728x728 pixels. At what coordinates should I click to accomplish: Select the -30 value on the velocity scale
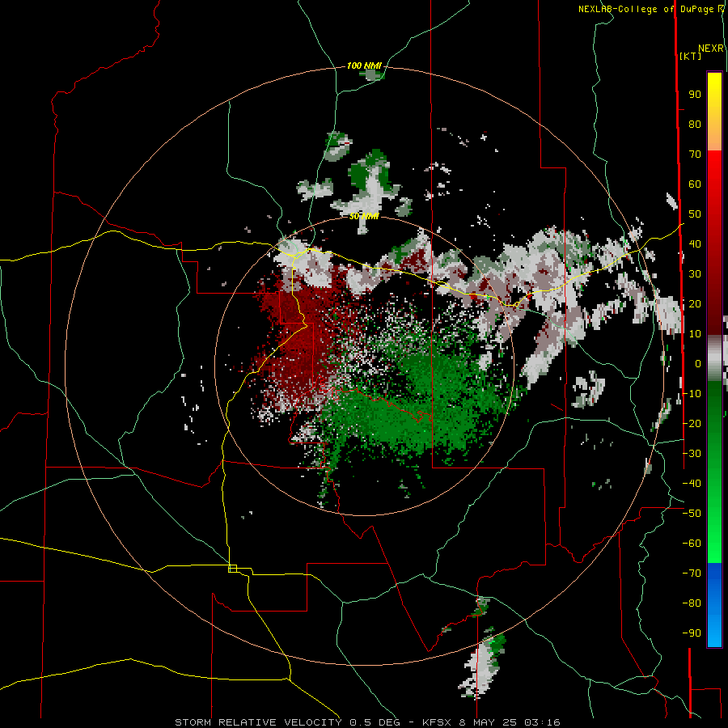tap(692, 454)
